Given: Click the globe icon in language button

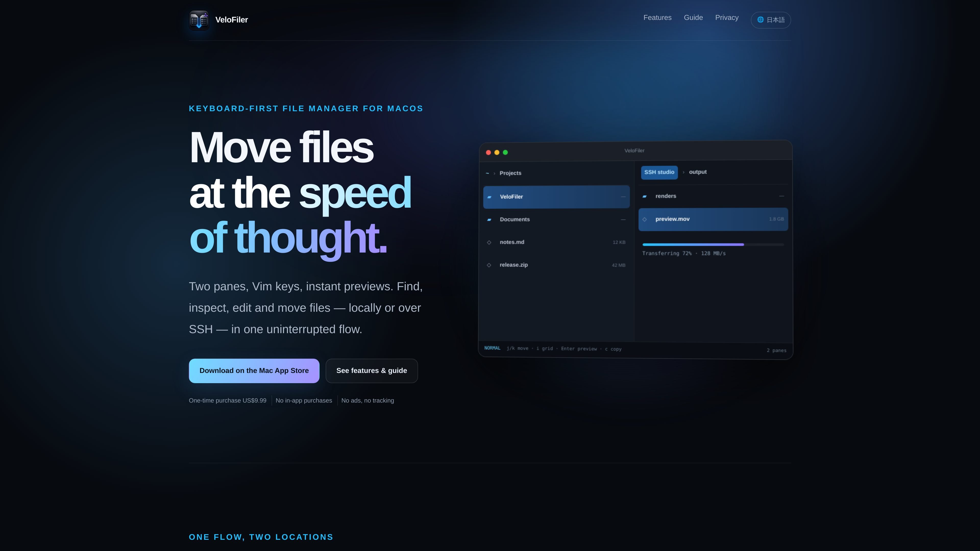Looking at the screenshot, I should click(x=761, y=20).
